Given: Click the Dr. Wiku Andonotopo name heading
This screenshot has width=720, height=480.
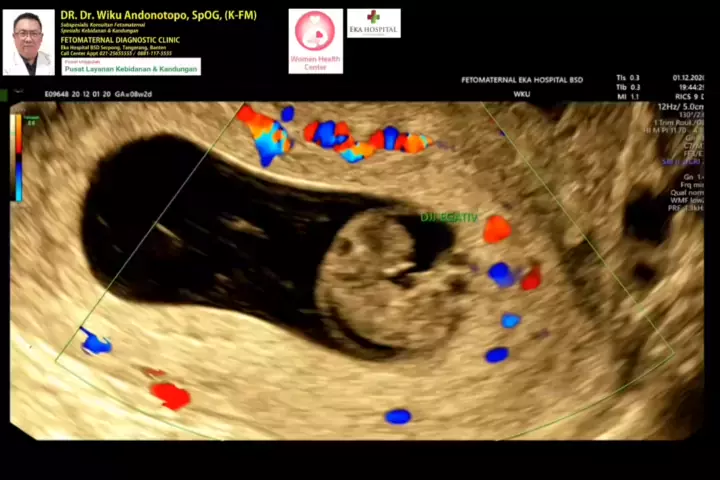Looking at the screenshot, I should [x=159, y=15].
